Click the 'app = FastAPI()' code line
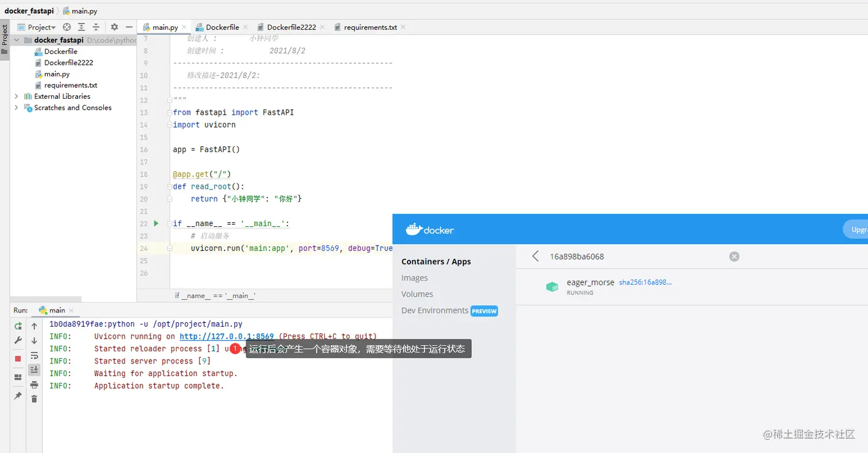This screenshot has width=868, height=453. (206, 149)
